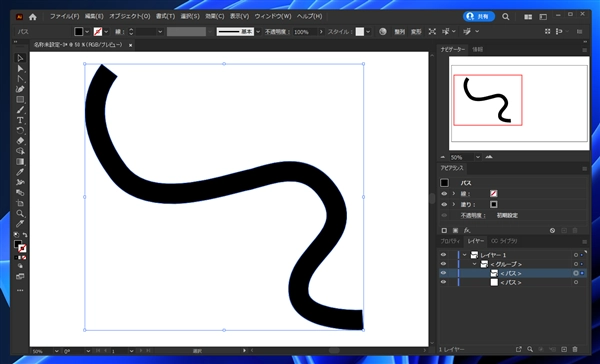Open the 効果(C) menu
600x364 pixels.
point(214,16)
